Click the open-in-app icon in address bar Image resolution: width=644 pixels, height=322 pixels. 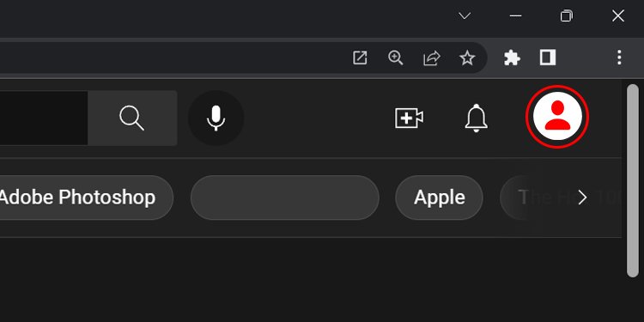pyautogui.click(x=360, y=58)
